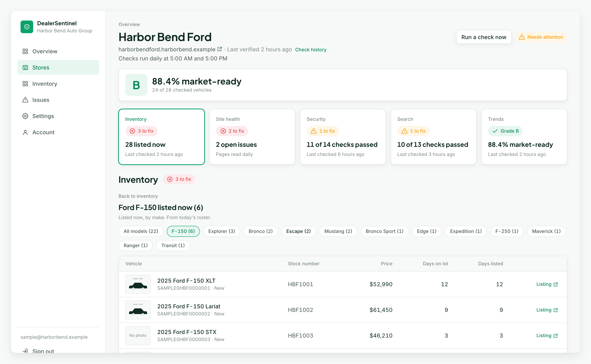Click the Days listed column header
This screenshot has width=591, height=364.
(x=490, y=264)
